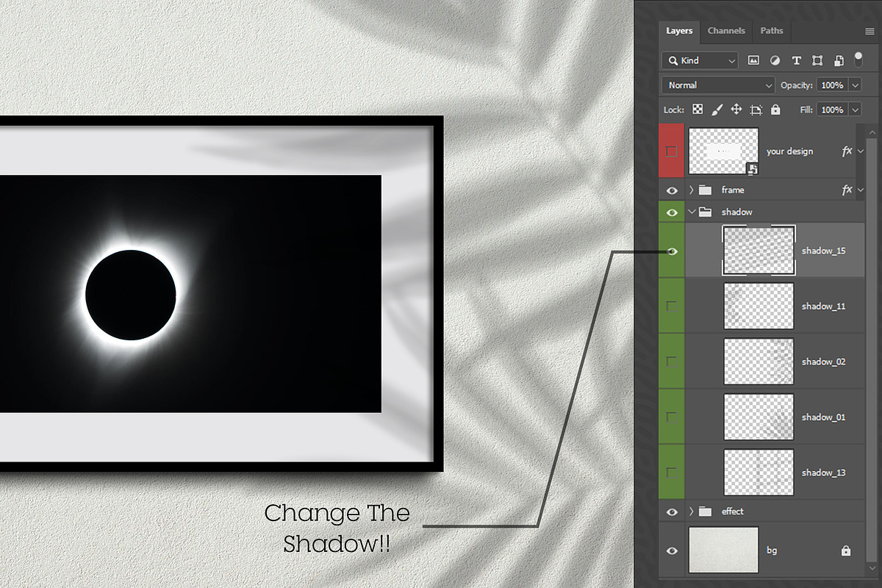The height and width of the screenshot is (588, 882).
Task: Select the shadow_13 layer thumbnail
Action: click(x=759, y=472)
